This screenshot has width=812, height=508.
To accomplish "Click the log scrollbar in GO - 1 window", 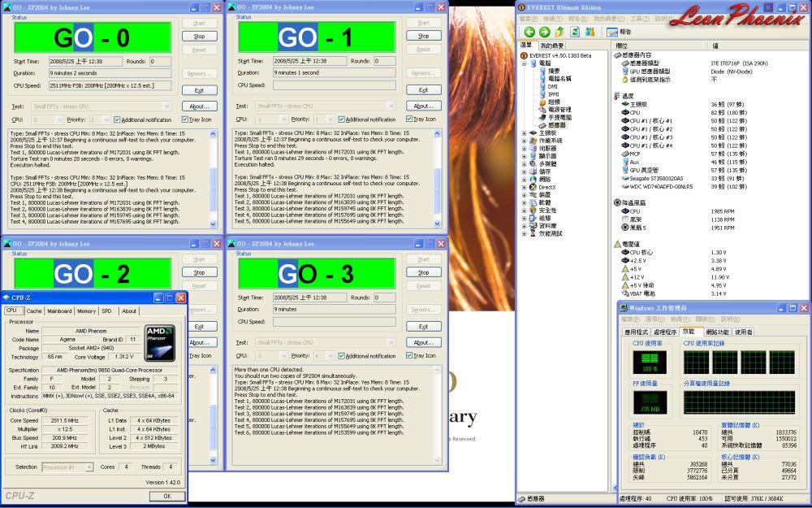I will point(437,179).
